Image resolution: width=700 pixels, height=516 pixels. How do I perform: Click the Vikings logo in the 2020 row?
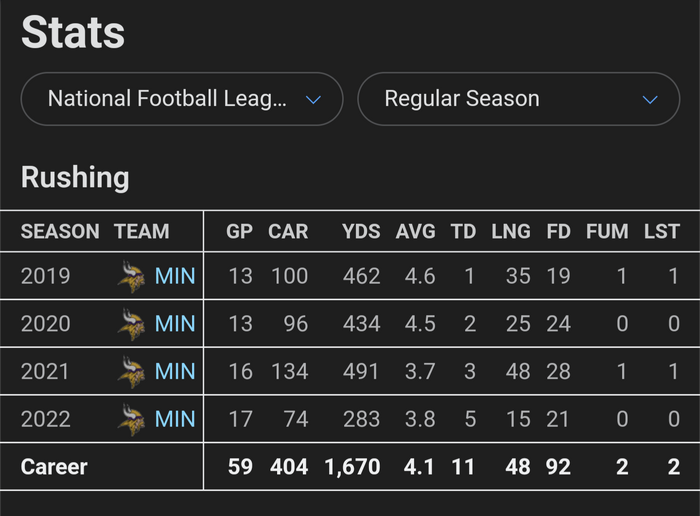(131, 323)
